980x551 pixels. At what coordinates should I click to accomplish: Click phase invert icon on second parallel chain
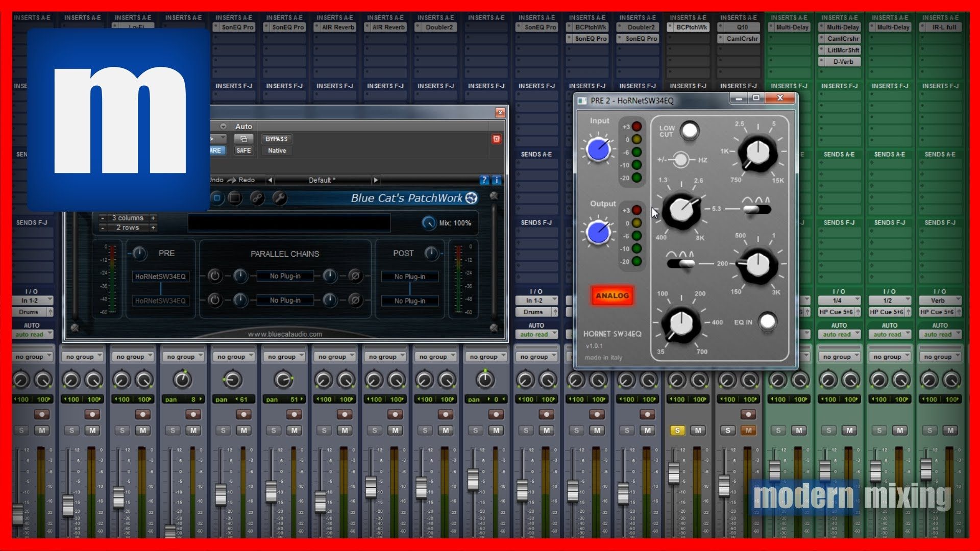click(355, 300)
